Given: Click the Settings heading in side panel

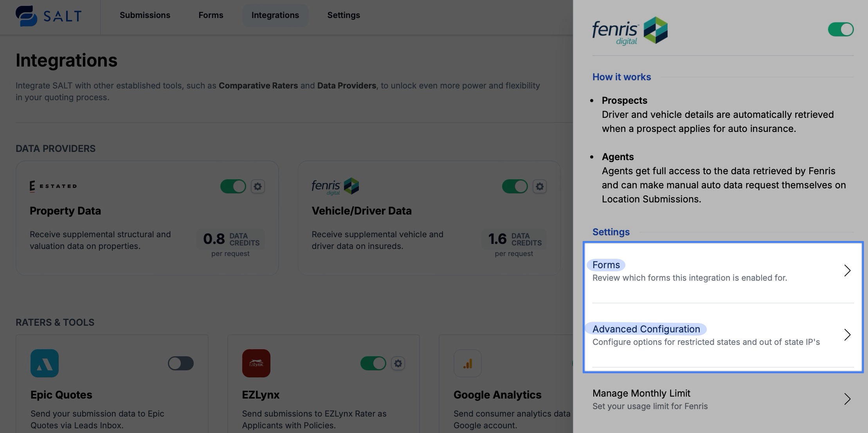Looking at the screenshot, I should (x=611, y=232).
